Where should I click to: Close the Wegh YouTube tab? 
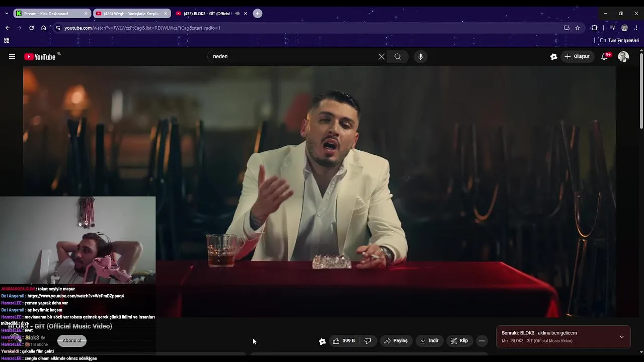[x=166, y=14]
